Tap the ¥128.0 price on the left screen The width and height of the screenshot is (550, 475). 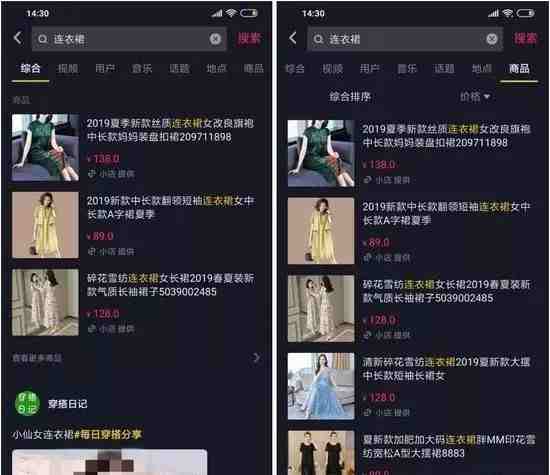point(103,314)
